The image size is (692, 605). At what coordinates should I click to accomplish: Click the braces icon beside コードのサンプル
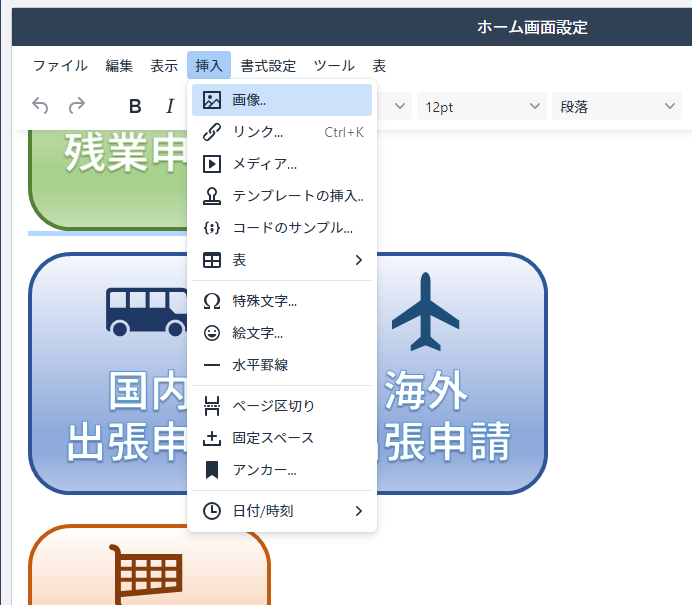pyautogui.click(x=212, y=228)
